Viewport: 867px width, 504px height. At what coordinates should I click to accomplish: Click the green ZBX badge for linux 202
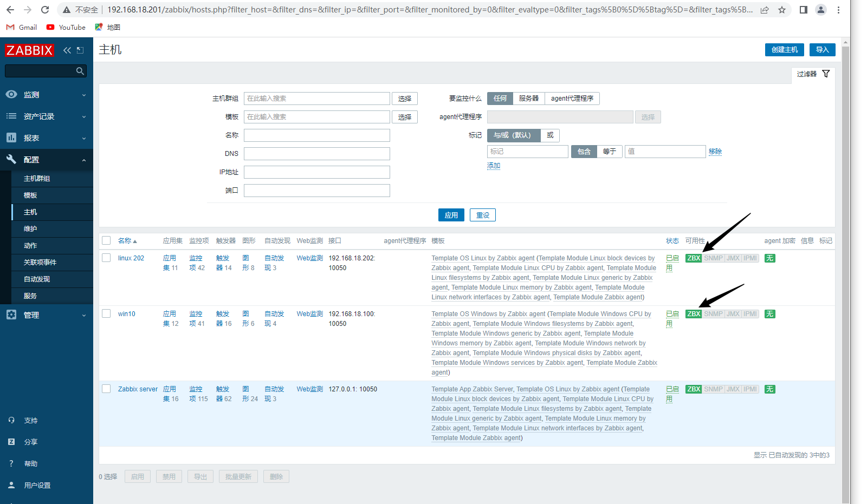694,258
